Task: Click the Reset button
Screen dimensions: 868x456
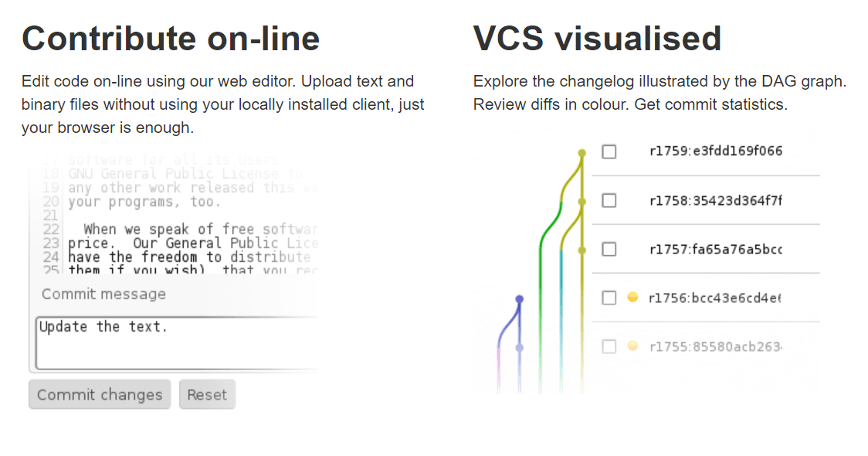Action: (x=207, y=395)
